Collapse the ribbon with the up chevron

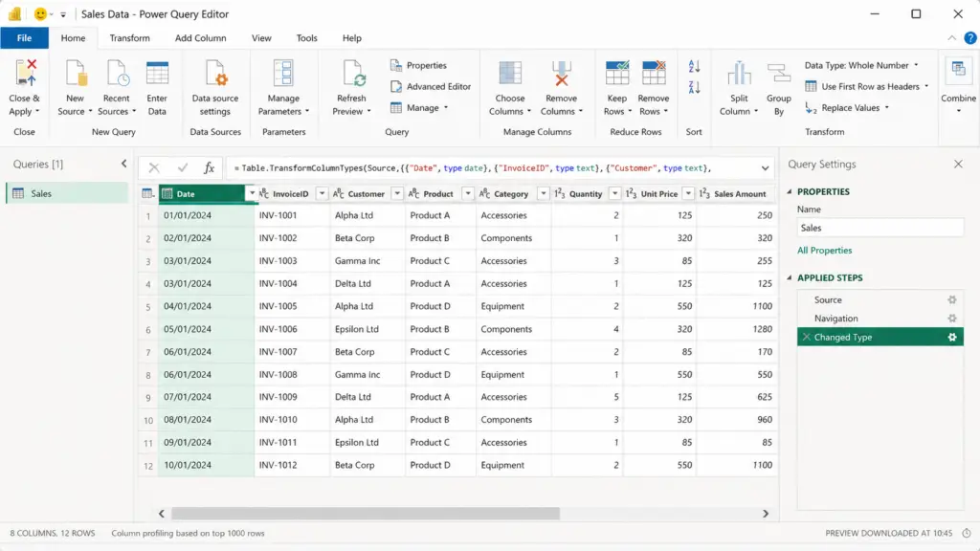pos(951,38)
